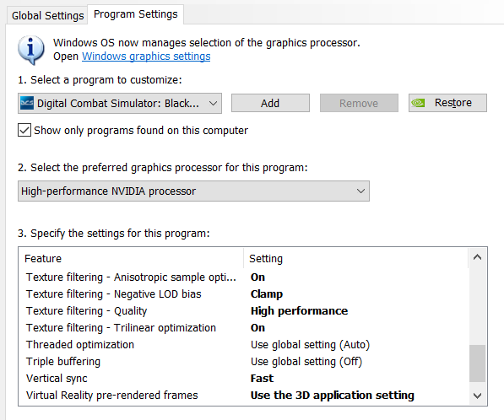Select the Program Settings tab

pos(135,14)
